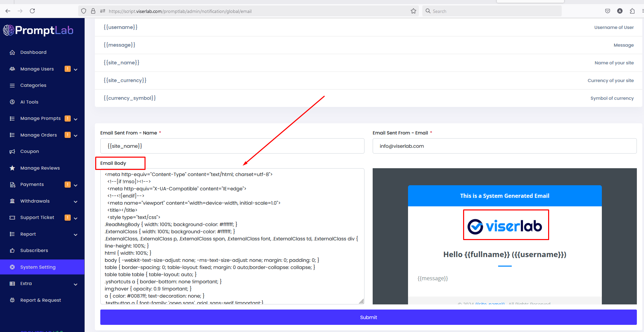This screenshot has width=644, height=332.
Task: Expand the Withdrawals submenu chevron
Action: (75, 202)
